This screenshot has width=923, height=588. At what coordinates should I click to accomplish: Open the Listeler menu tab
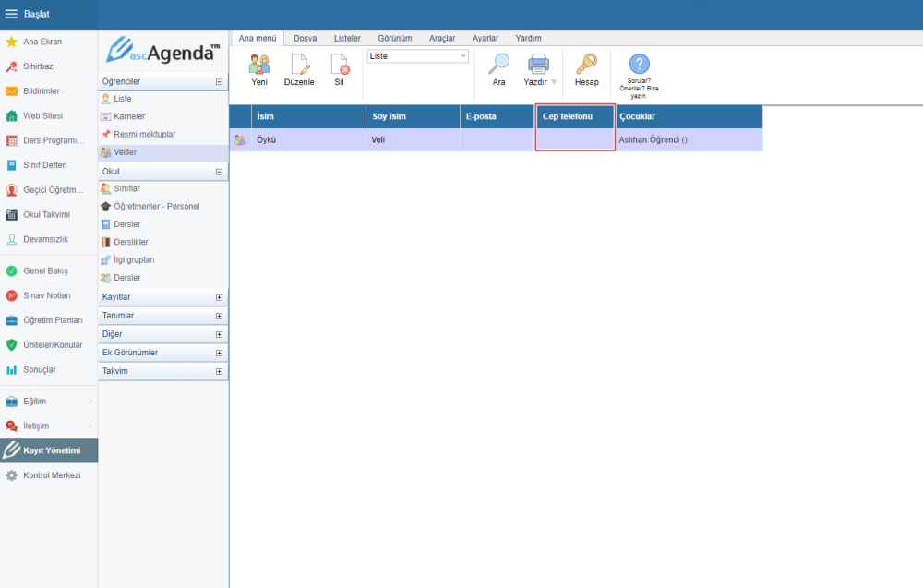click(347, 38)
